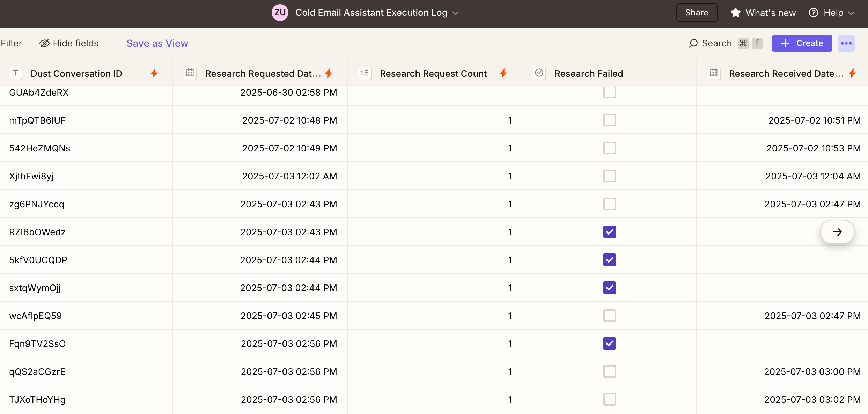Screen dimensions: 868x414
Task: Click the calendar icon on Research Requested Date column
Action: (190, 73)
